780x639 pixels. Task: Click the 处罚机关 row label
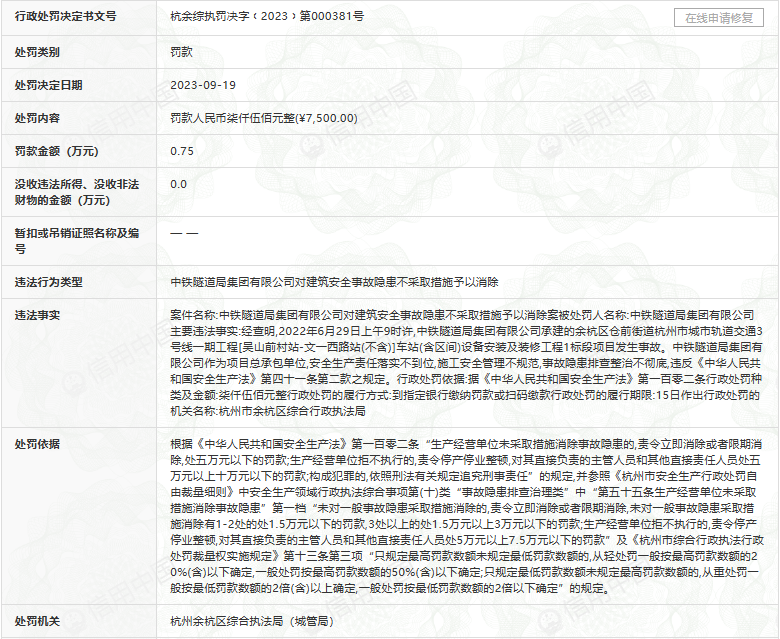click(x=37, y=621)
